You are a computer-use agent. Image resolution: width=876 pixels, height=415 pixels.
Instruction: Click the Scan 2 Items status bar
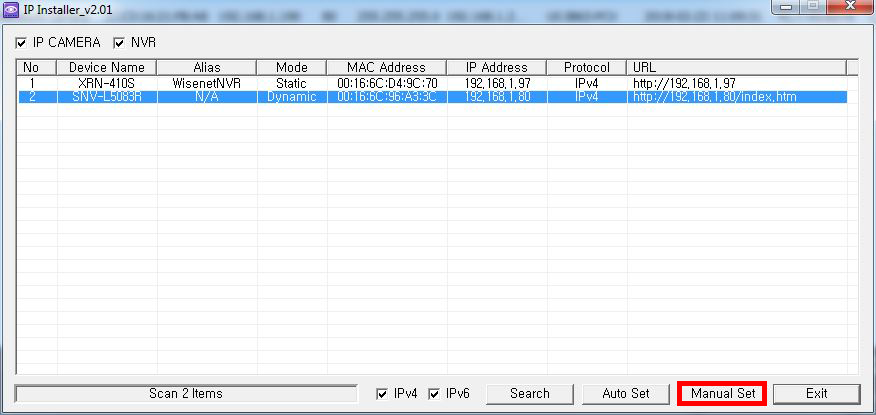pyautogui.click(x=186, y=394)
